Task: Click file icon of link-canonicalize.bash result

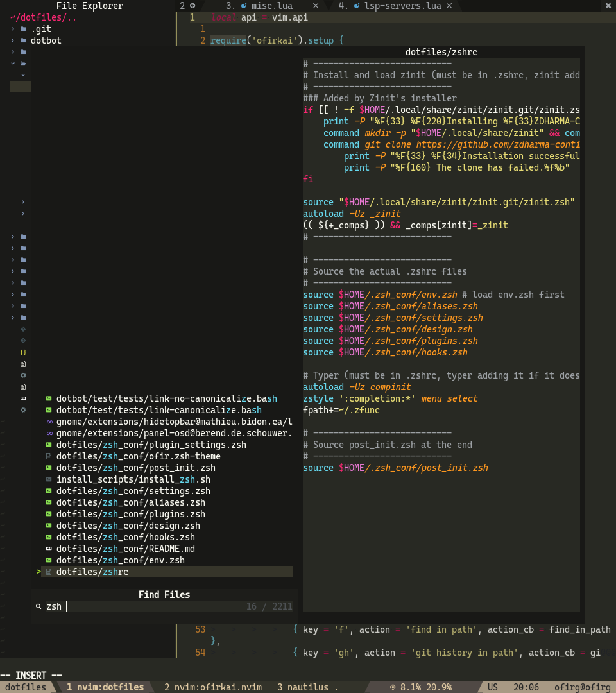Action: 49,410
